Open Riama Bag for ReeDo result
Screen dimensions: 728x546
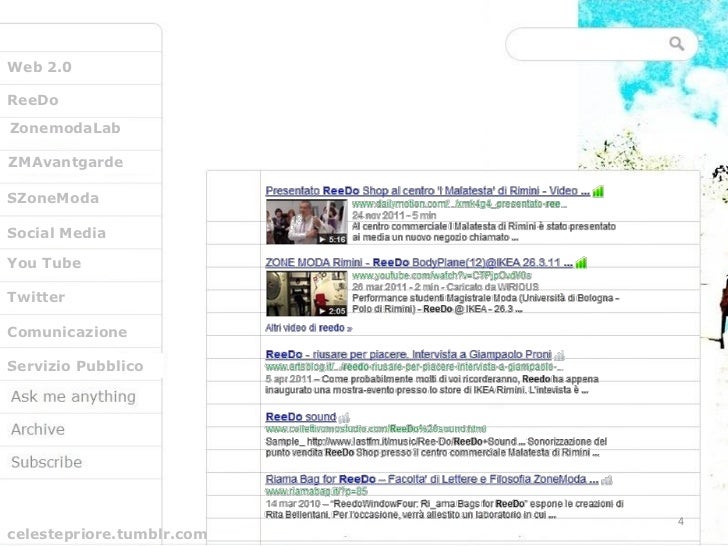coord(432,479)
